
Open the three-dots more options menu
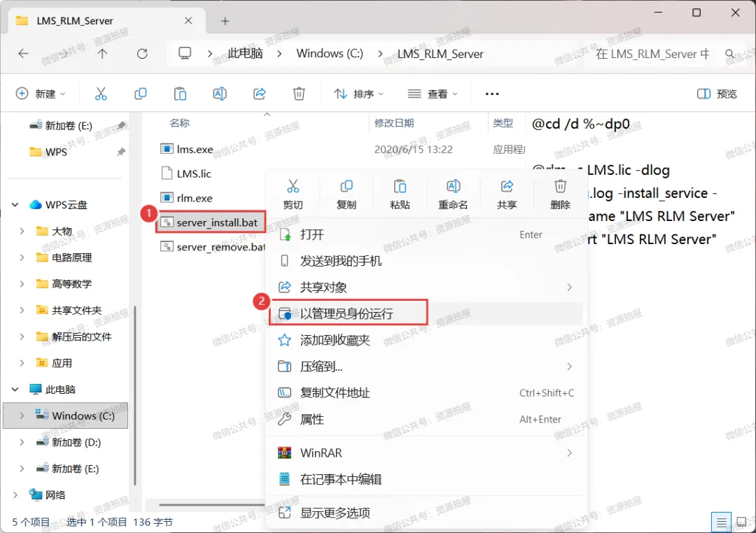tap(492, 94)
